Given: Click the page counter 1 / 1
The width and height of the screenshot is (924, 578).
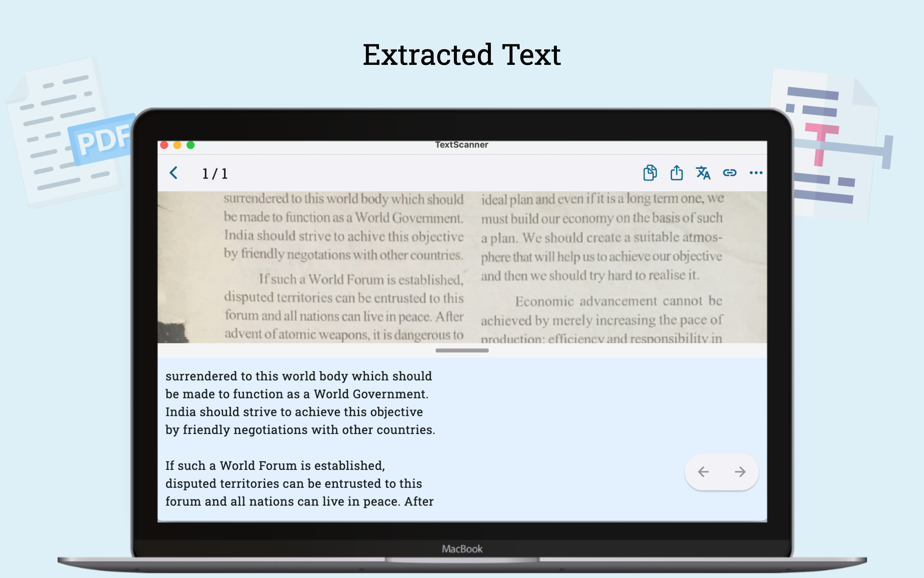Looking at the screenshot, I should (x=215, y=174).
